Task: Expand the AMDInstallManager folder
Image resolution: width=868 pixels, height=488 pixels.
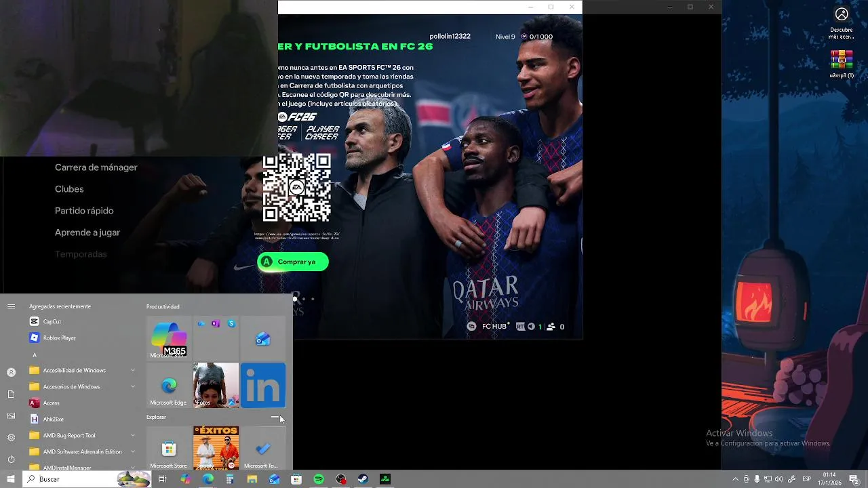Action: 81,467
